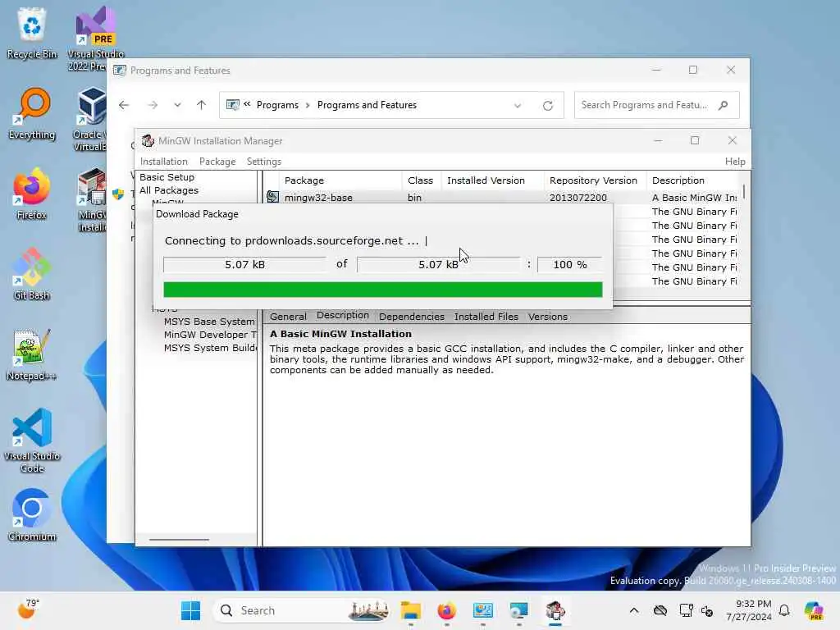Select MSYS Base System tree item
The width and height of the screenshot is (840, 630).
click(209, 322)
